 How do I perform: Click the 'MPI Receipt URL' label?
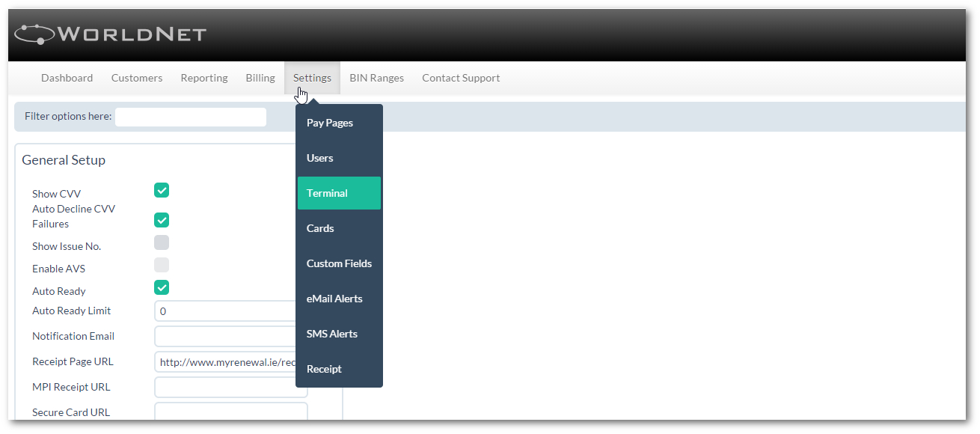click(71, 387)
